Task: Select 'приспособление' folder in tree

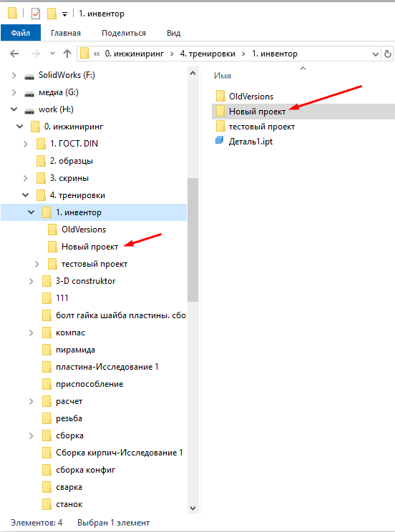Action: pos(89,384)
